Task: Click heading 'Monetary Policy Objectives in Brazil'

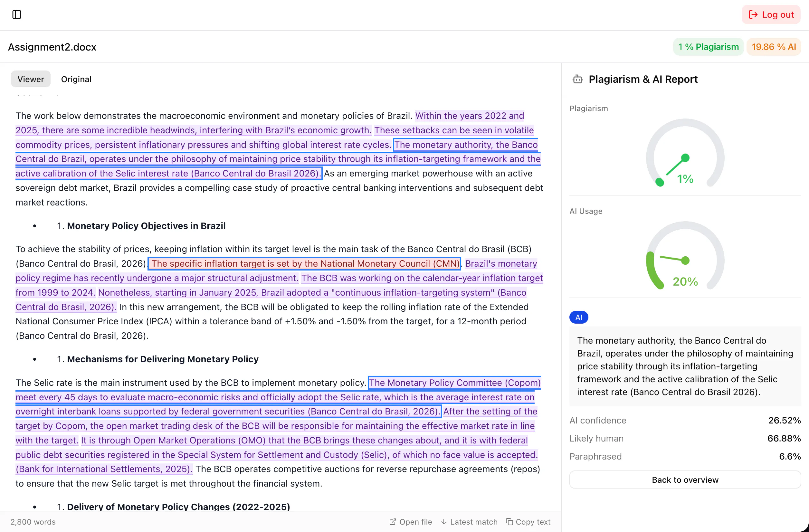Action: 146,226
